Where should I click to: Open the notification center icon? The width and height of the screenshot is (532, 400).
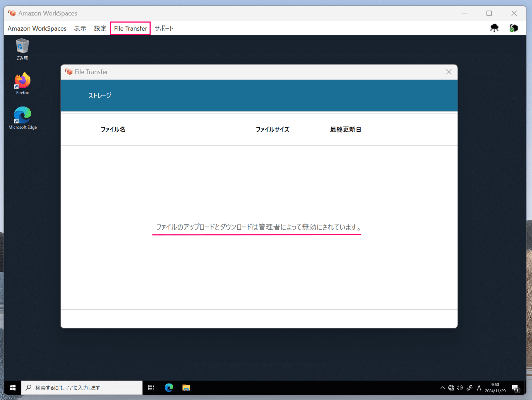[x=515, y=388]
